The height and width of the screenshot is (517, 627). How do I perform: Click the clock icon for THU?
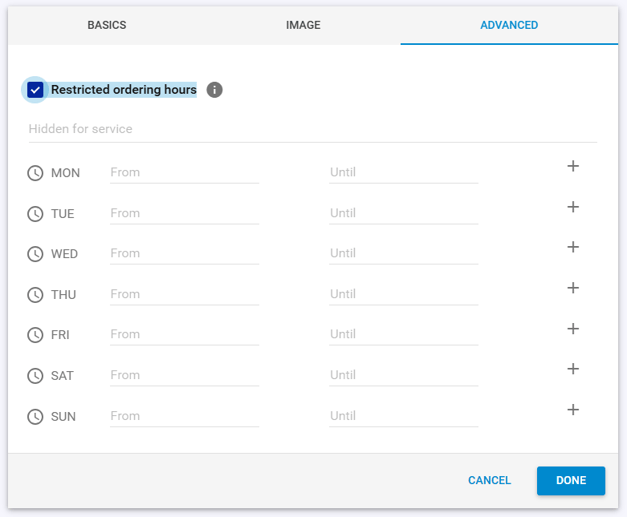click(x=35, y=295)
